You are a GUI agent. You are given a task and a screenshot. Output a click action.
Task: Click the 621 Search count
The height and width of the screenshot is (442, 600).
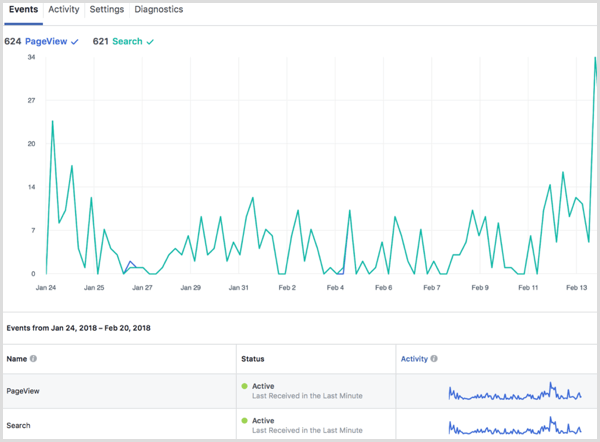[101, 41]
